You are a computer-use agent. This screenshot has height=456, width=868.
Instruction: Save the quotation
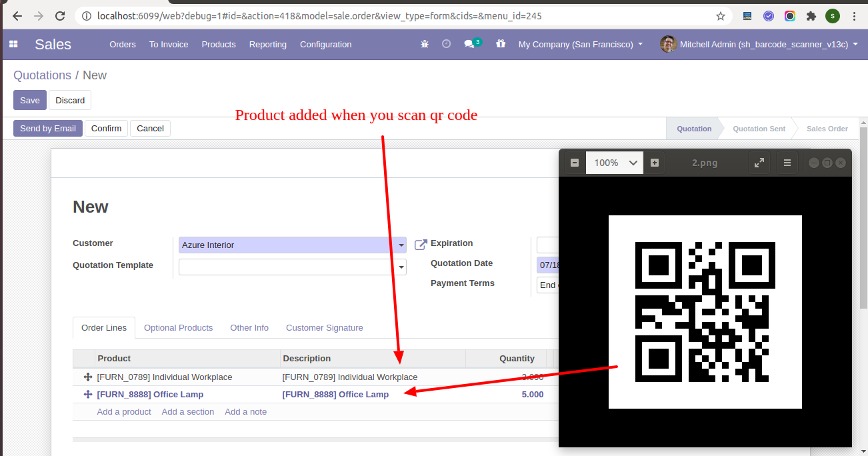pos(30,100)
